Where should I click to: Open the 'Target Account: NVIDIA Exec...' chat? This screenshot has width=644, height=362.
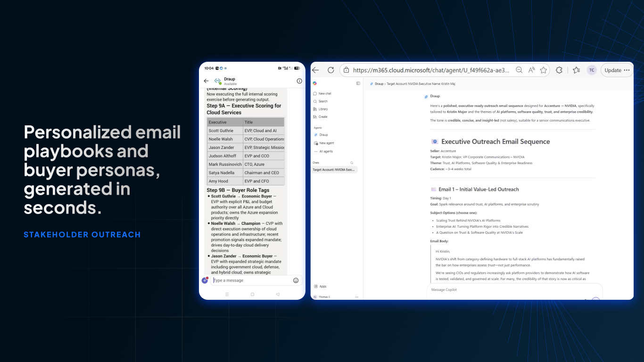[x=334, y=170]
